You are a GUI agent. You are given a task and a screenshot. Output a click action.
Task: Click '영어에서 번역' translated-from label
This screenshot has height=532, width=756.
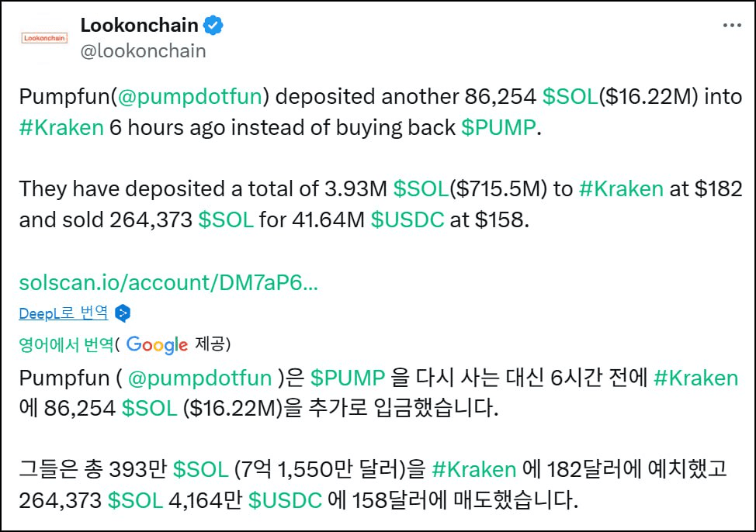pos(66,344)
